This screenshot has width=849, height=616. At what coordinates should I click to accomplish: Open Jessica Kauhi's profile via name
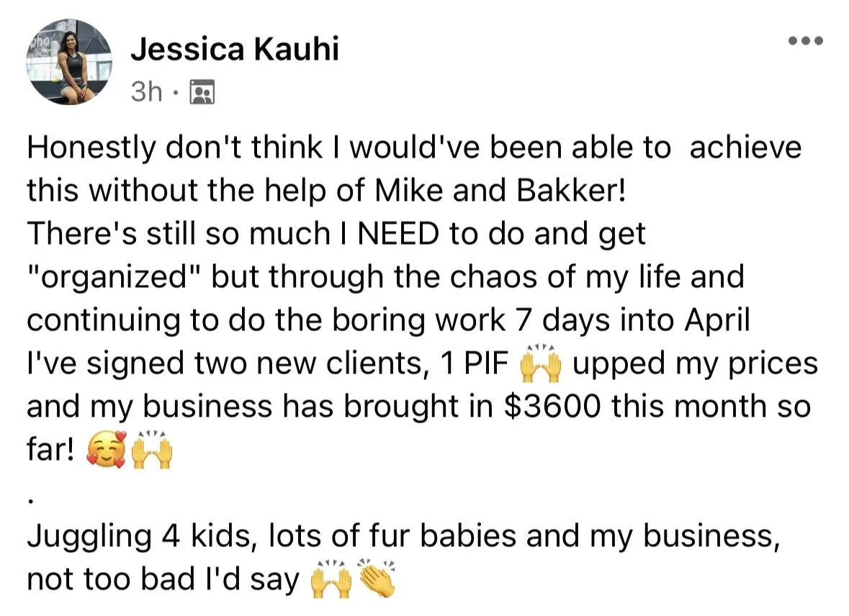[235, 49]
